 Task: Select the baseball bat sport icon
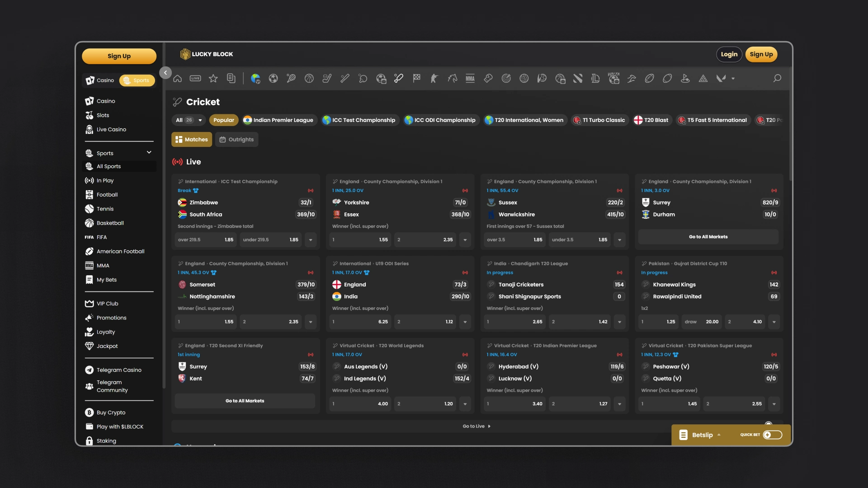(x=345, y=79)
